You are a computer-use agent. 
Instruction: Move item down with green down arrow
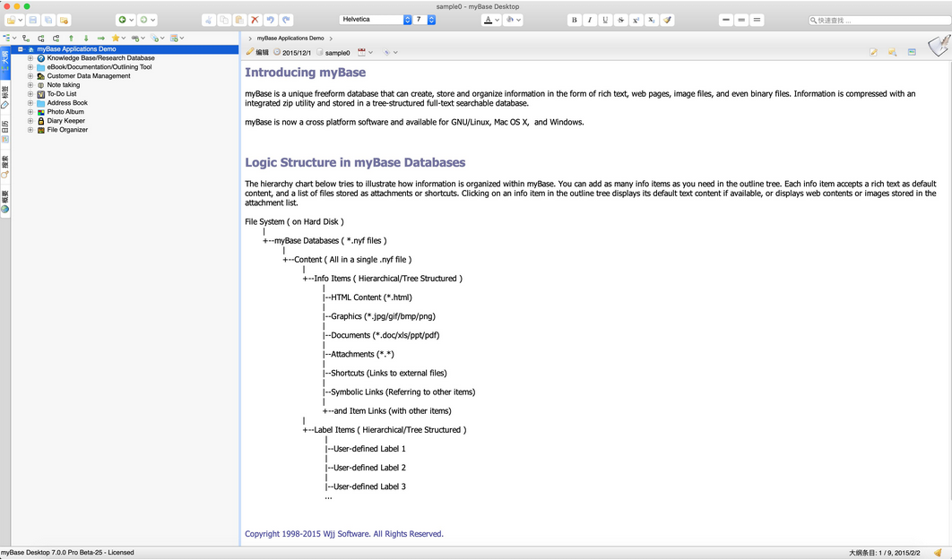tap(86, 39)
